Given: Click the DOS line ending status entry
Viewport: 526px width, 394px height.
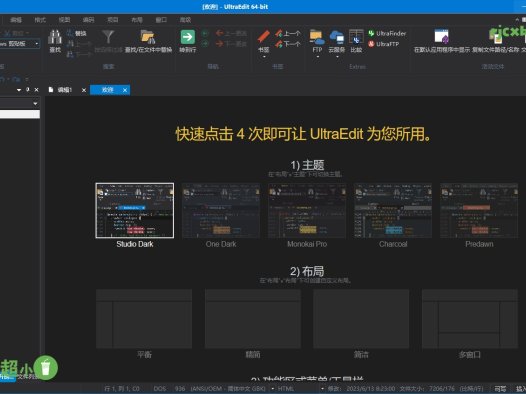Looking at the screenshot, I should [160, 389].
